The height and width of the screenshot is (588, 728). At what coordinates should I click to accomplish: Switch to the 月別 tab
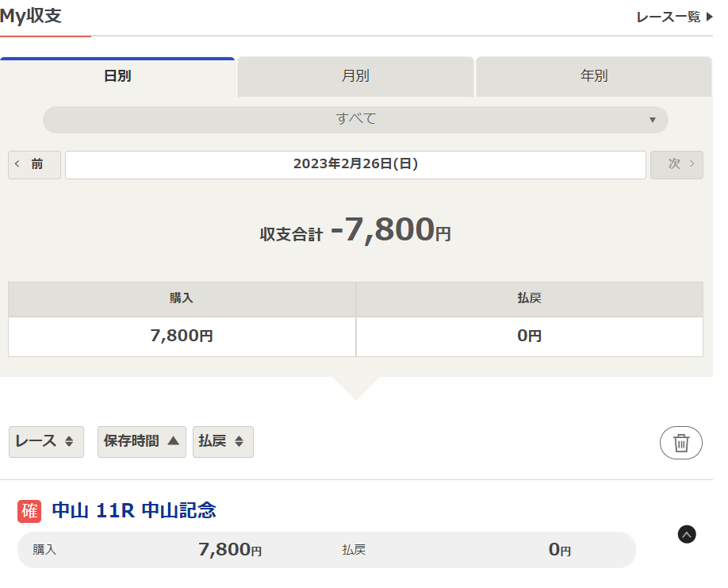tap(354, 76)
